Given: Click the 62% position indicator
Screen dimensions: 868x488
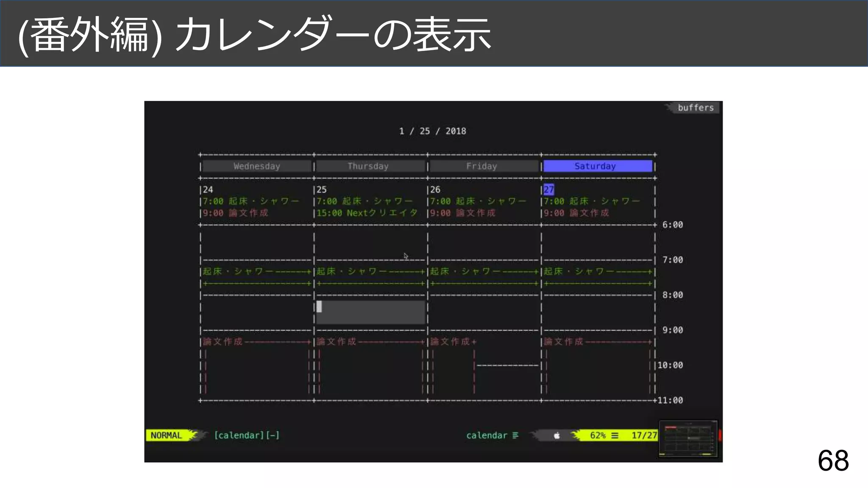Looking at the screenshot, I should coord(598,435).
